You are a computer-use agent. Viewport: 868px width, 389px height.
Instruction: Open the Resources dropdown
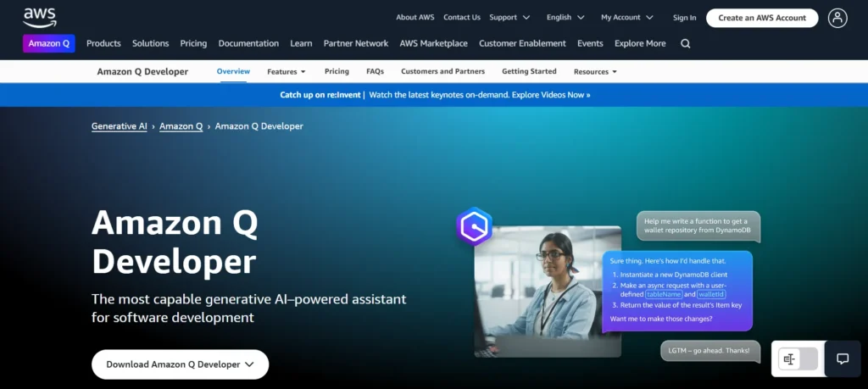point(595,72)
